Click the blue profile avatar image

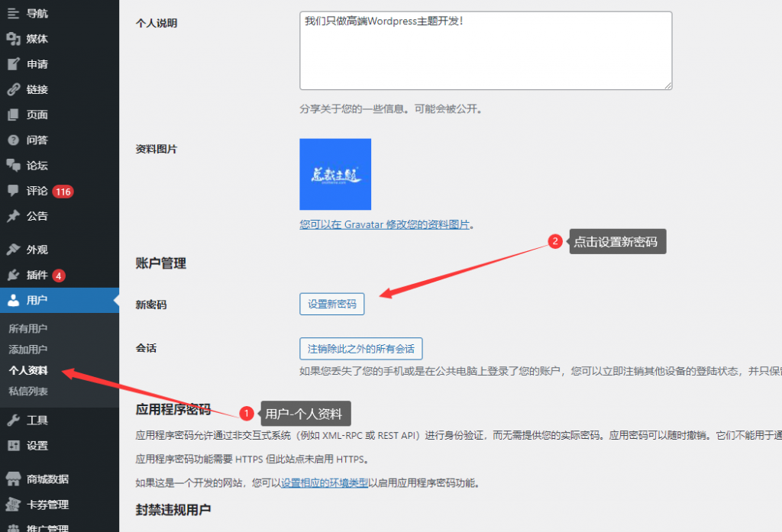(335, 174)
